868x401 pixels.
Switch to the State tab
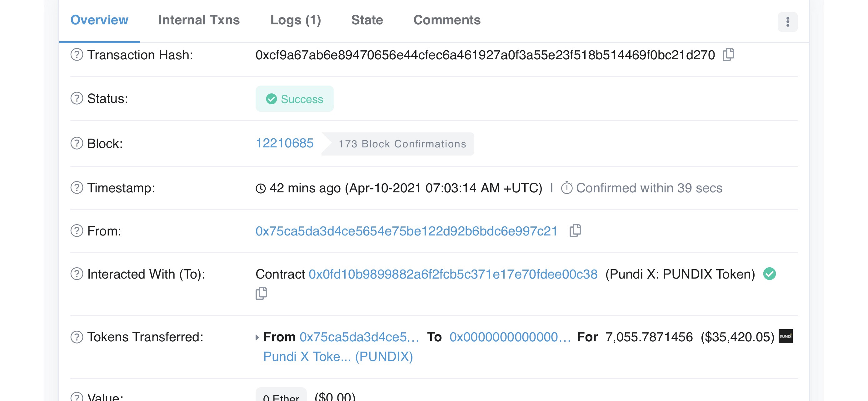coord(367,20)
